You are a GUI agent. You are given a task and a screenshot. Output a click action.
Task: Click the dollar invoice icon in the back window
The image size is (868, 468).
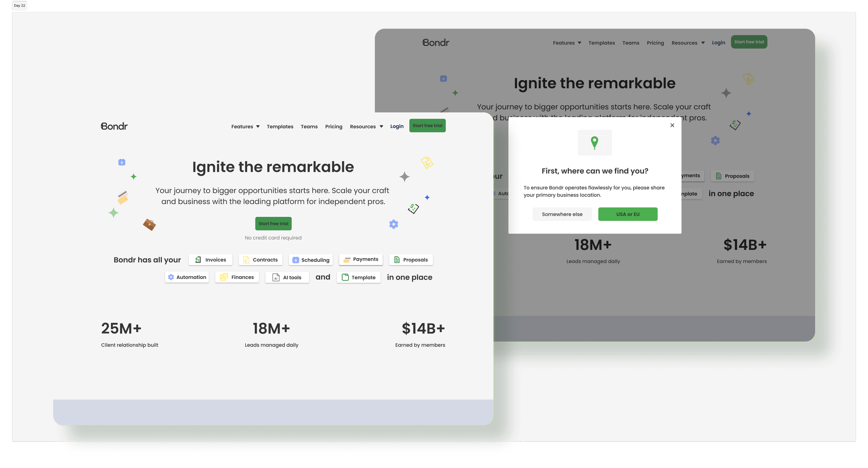[735, 125]
